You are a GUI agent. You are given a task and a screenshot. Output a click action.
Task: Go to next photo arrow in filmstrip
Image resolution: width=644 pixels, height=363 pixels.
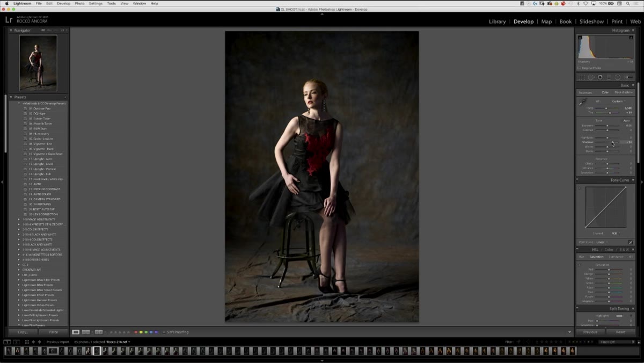(39, 342)
